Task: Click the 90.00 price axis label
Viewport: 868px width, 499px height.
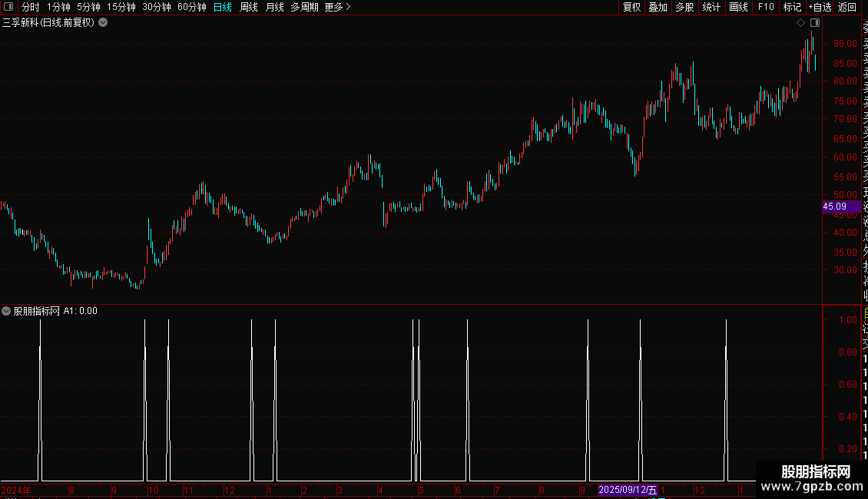Action: coord(845,43)
